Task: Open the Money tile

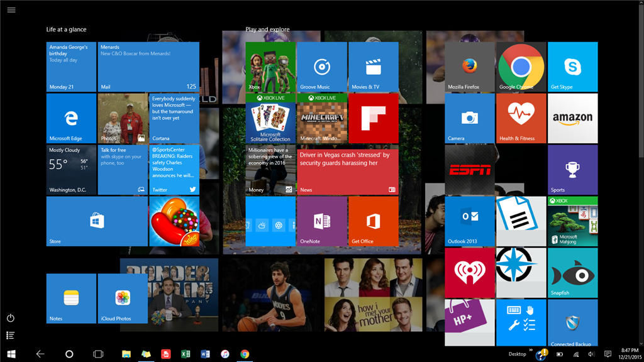Action: coord(270,170)
